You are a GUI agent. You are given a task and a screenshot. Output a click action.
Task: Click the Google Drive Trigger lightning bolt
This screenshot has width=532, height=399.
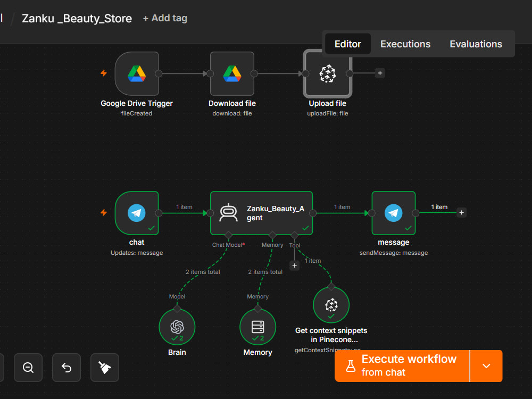click(104, 73)
